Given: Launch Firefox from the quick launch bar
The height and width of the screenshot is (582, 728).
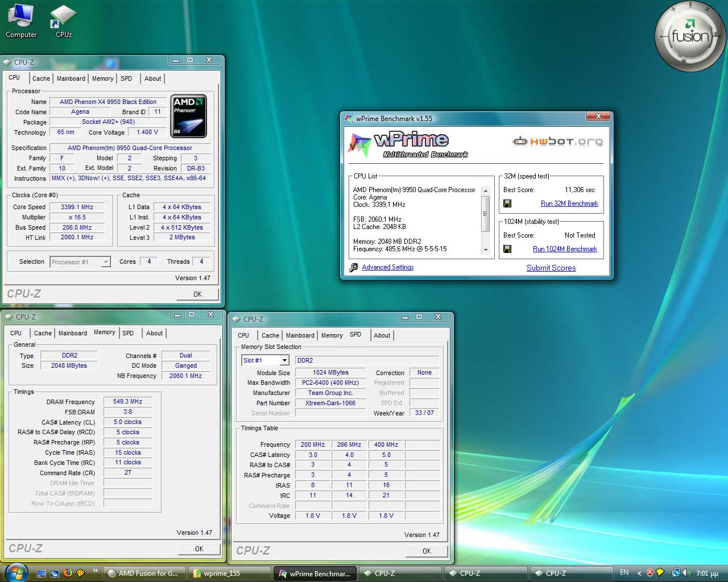Looking at the screenshot, I should (x=68, y=573).
